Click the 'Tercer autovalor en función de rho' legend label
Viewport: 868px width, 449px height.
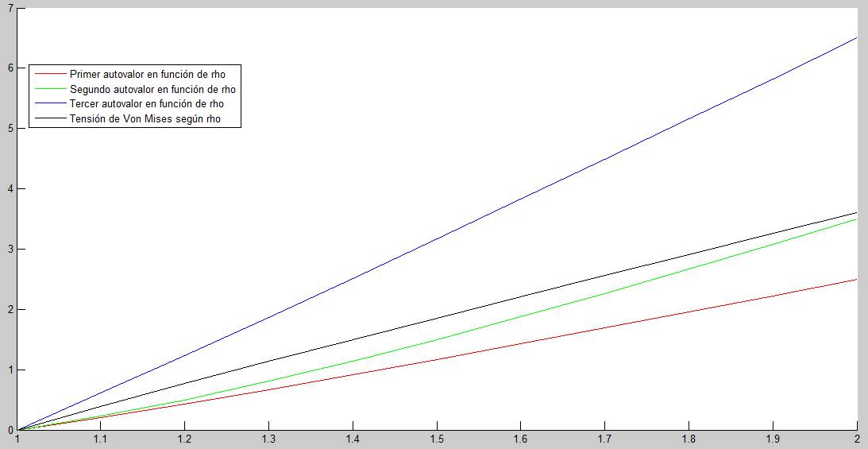146,104
